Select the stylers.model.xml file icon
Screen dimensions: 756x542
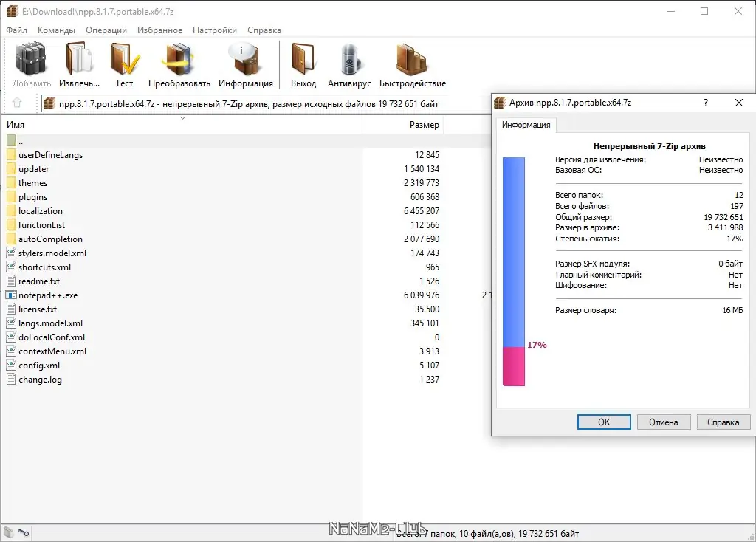12,253
